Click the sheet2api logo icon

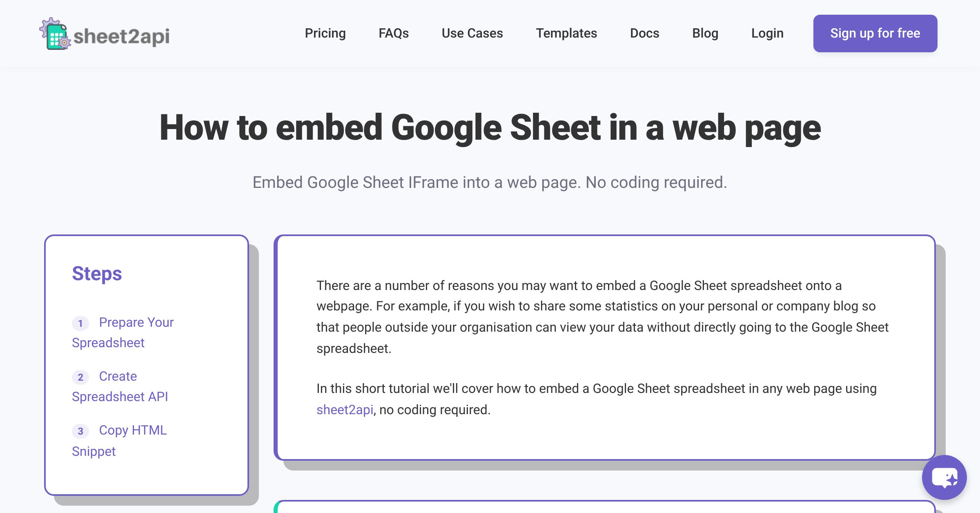point(55,34)
